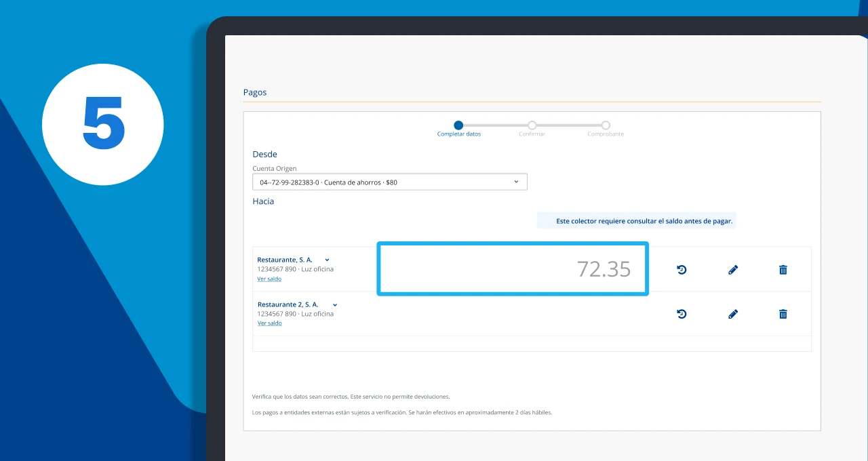Viewport: 868px width, 461px height.
Task: Select the Comprobante step circle
Action: point(606,125)
